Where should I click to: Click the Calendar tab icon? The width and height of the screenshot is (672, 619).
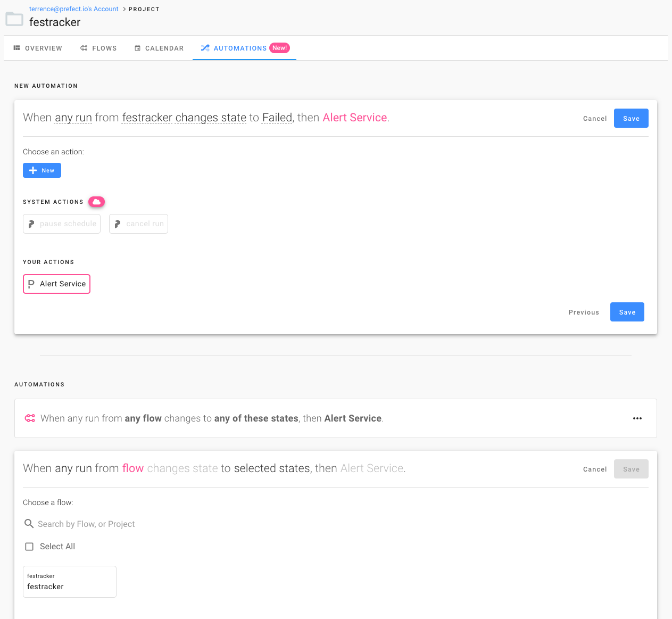click(x=137, y=48)
